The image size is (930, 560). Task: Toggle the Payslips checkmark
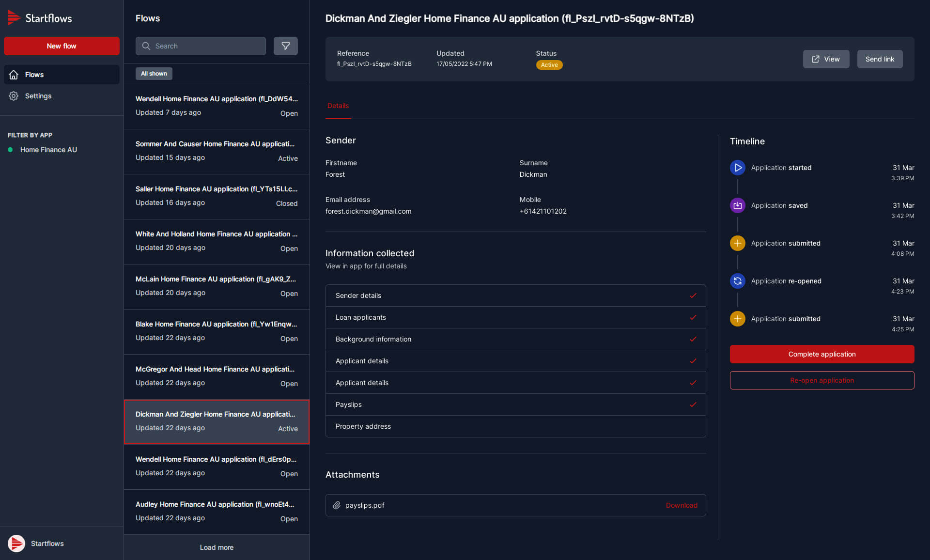pyautogui.click(x=693, y=404)
